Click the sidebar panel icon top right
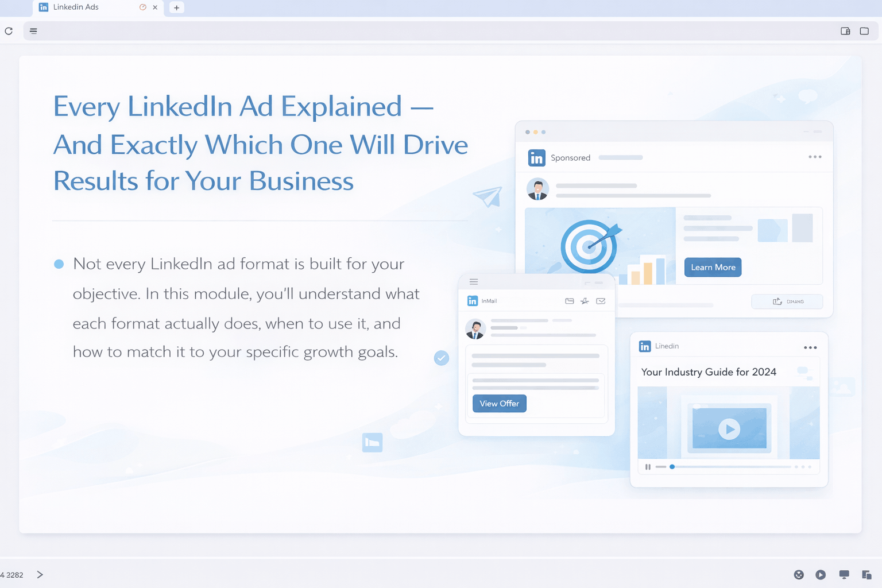The image size is (882, 588). click(x=845, y=31)
